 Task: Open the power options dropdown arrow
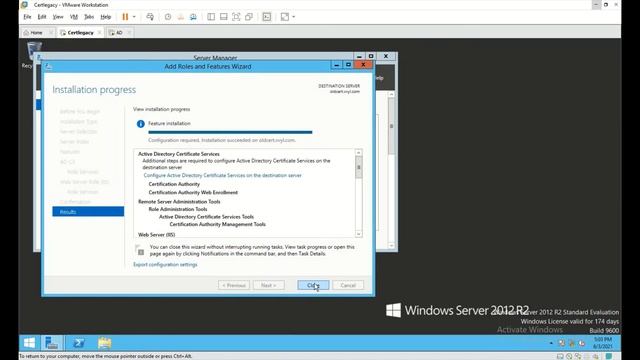coord(134,17)
